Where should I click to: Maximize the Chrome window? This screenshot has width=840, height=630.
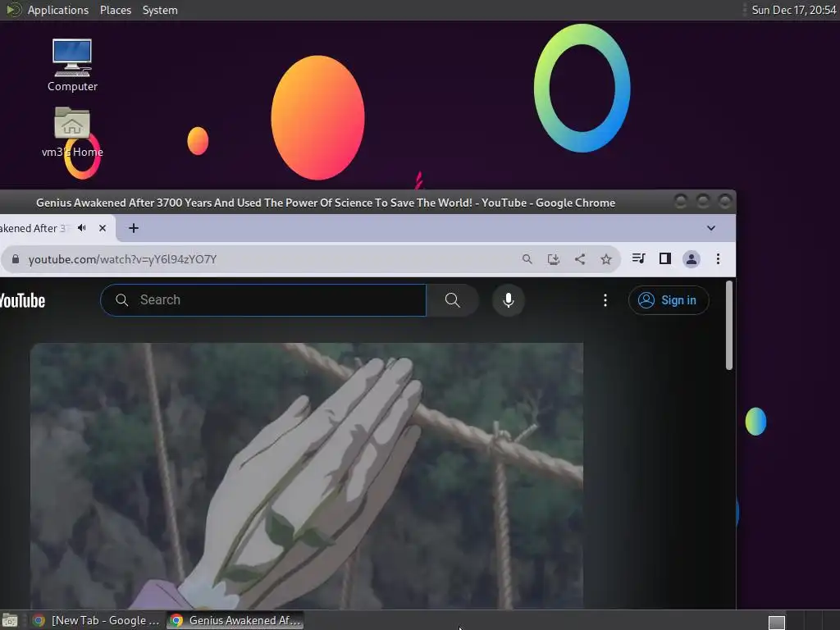click(703, 202)
